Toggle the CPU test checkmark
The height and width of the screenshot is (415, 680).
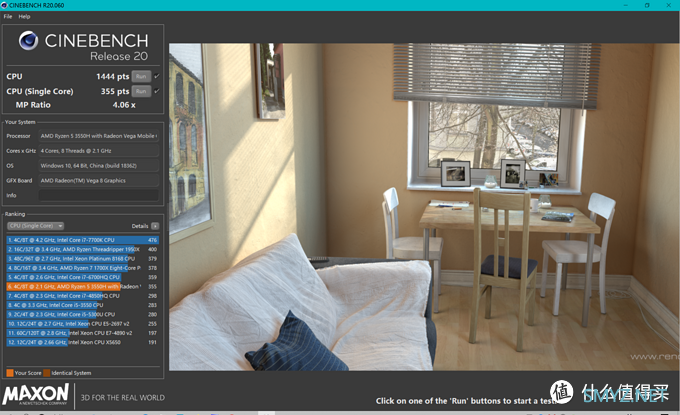[x=157, y=76]
